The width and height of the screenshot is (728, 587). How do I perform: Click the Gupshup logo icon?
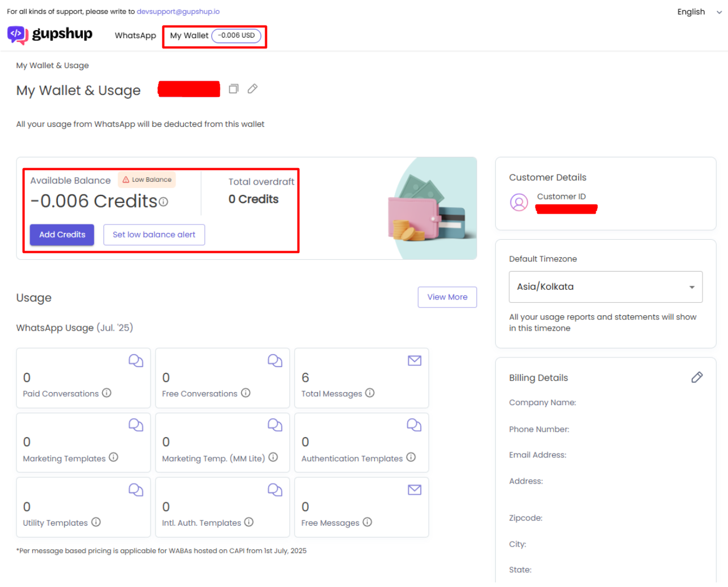pos(18,35)
